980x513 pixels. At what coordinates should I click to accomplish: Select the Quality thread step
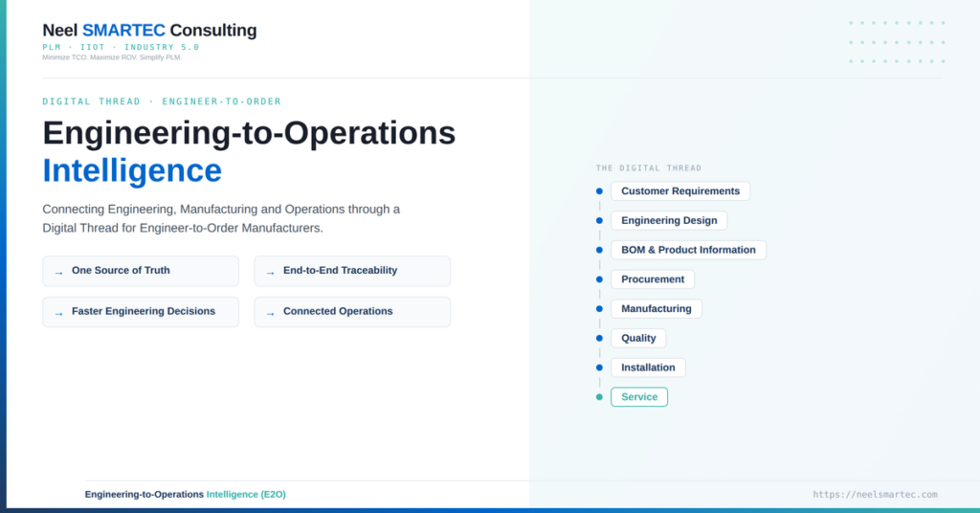coord(638,338)
